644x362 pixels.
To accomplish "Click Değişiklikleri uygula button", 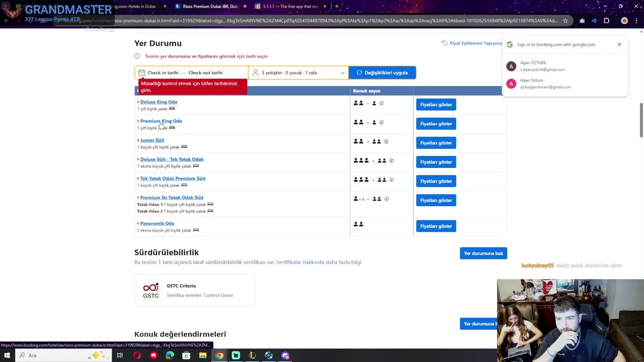I will pos(382,72).
